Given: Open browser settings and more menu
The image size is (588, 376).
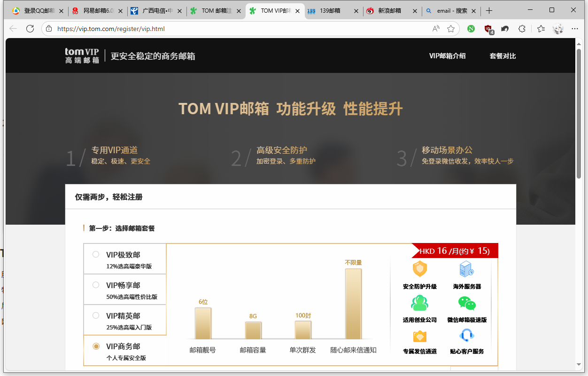Looking at the screenshot, I should [x=574, y=29].
